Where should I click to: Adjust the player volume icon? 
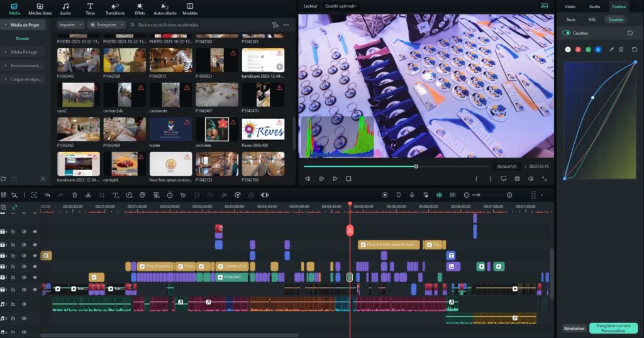point(531,179)
